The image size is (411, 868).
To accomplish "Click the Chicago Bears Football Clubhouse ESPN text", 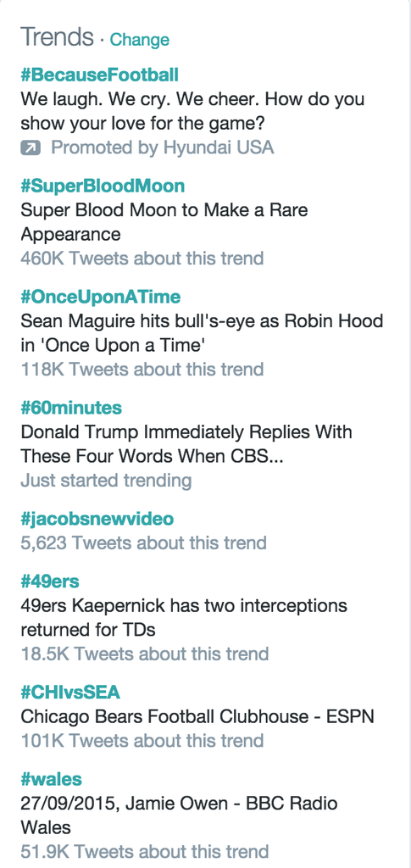I will (x=197, y=717).
